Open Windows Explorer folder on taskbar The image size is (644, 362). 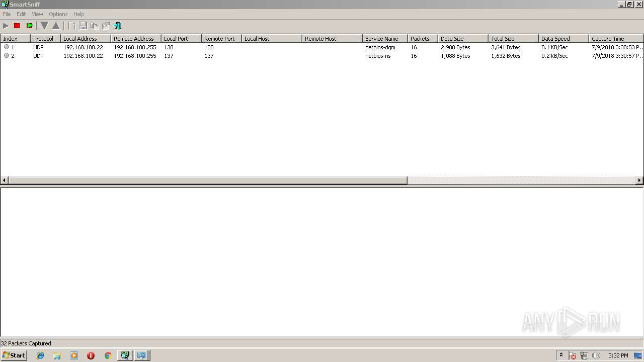tap(57, 355)
